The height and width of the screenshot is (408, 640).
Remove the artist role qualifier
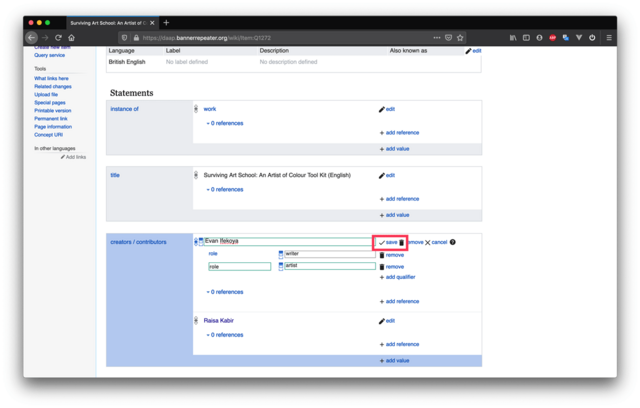tap(391, 266)
